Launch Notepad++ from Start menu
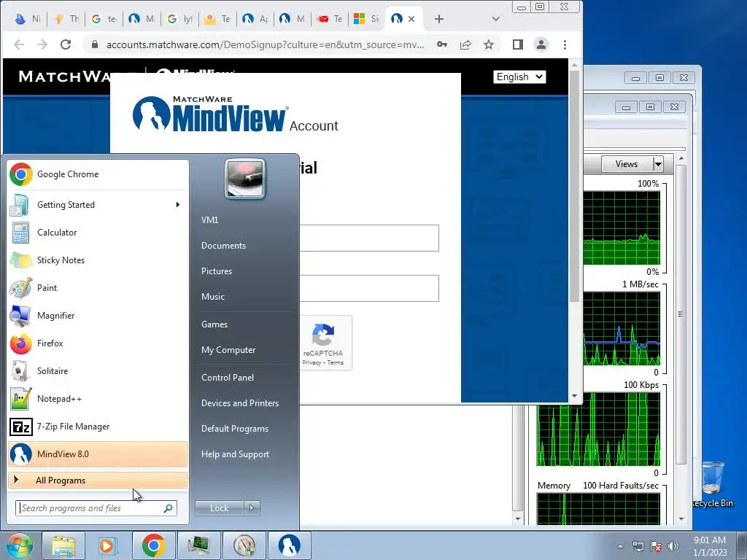The height and width of the screenshot is (560, 747). click(x=98, y=399)
